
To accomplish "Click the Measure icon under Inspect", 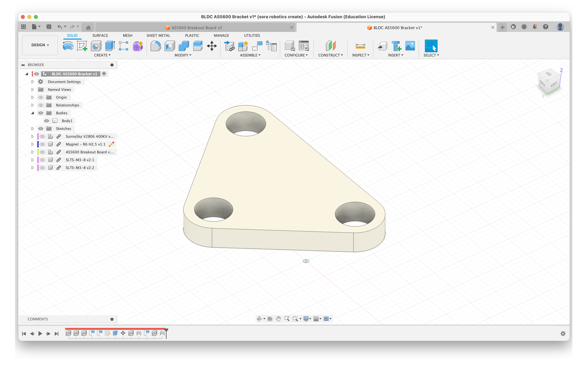I will pyautogui.click(x=360, y=46).
